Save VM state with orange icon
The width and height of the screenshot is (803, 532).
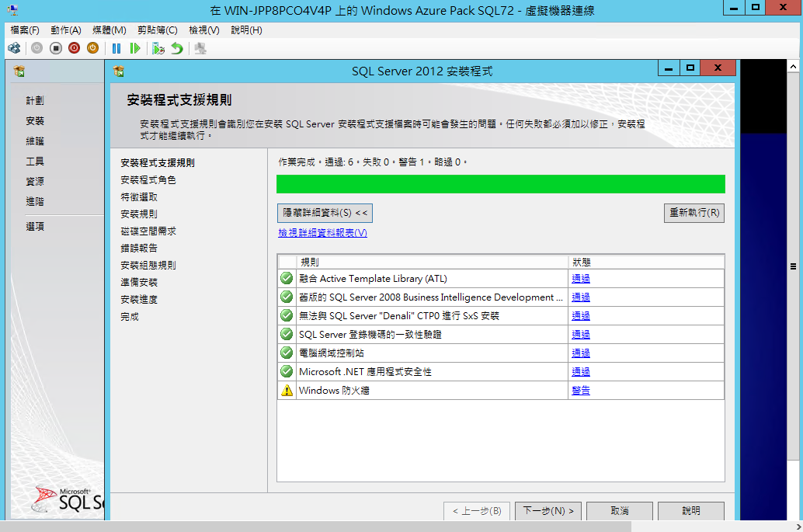pyautogui.click(x=92, y=48)
